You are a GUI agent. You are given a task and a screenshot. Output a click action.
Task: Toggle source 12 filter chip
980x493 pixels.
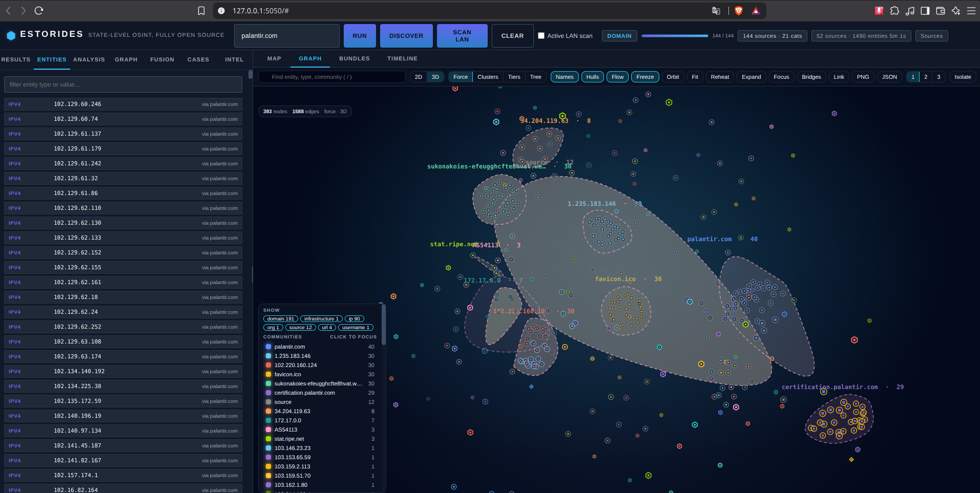(300, 328)
